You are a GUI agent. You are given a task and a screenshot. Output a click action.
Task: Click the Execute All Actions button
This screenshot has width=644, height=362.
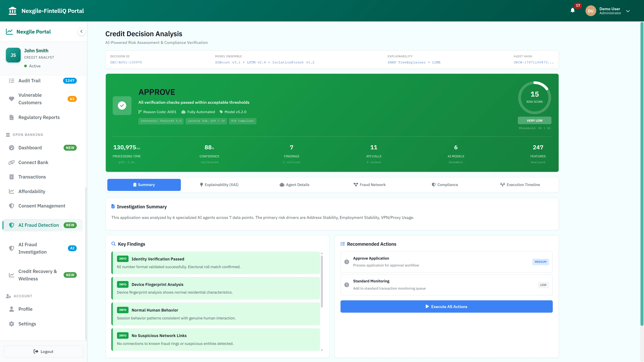(446, 307)
